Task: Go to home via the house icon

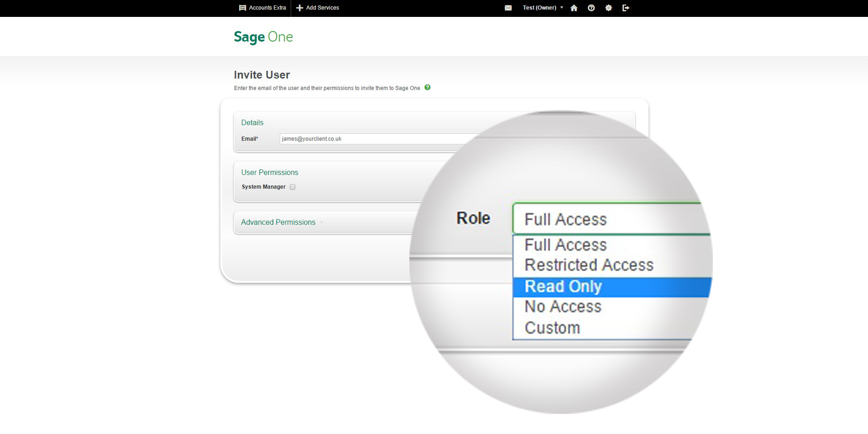Action: [574, 8]
